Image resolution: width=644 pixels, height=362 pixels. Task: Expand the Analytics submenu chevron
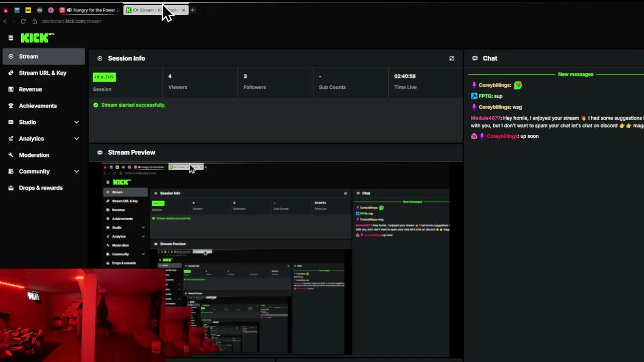76,139
